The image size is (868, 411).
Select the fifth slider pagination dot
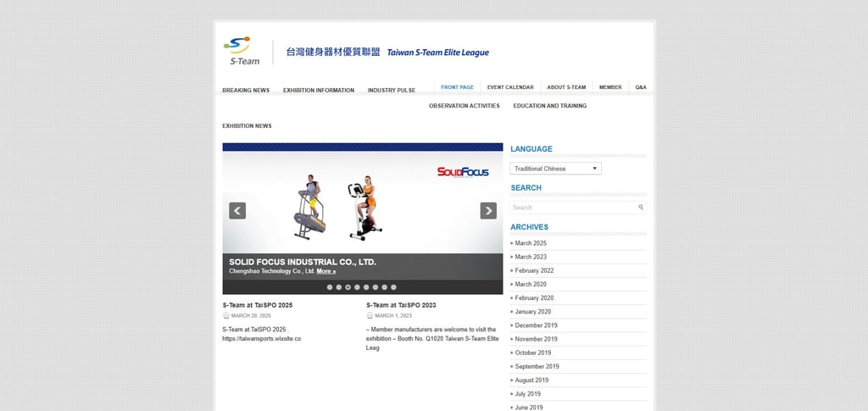pyautogui.click(x=366, y=287)
